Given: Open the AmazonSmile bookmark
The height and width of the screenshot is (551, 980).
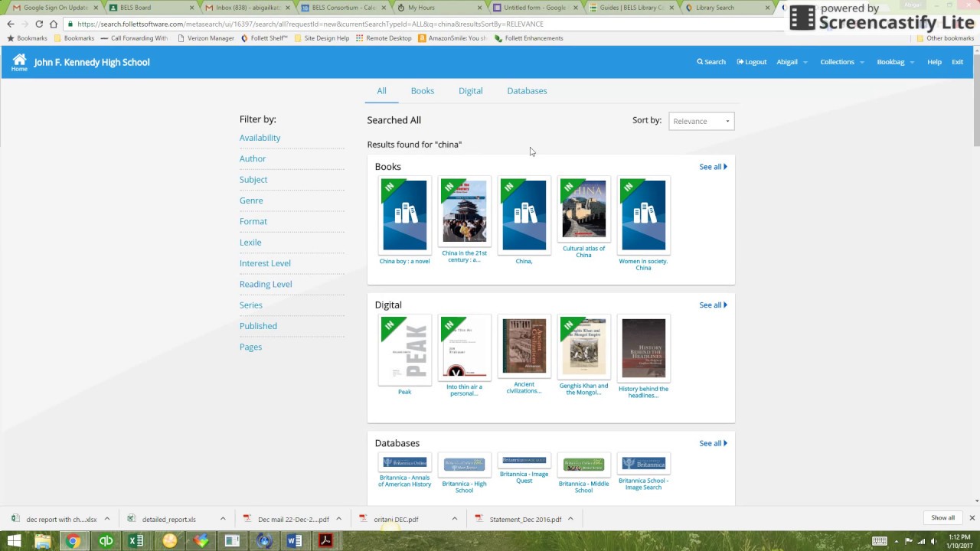Looking at the screenshot, I should point(453,38).
